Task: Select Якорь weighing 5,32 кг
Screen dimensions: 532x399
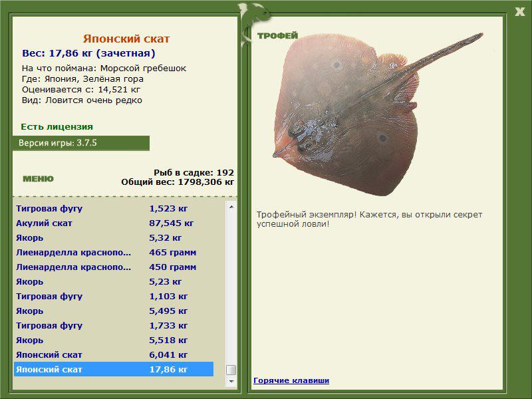Action: 114,238
